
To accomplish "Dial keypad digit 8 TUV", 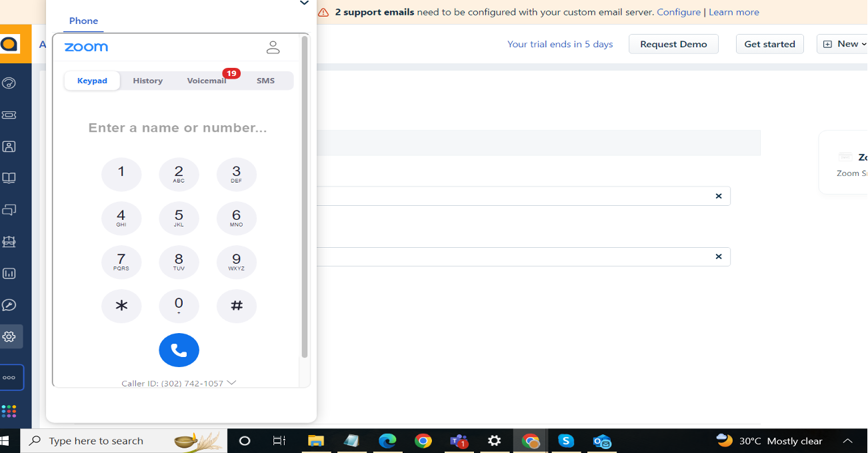I will point(179,262).
